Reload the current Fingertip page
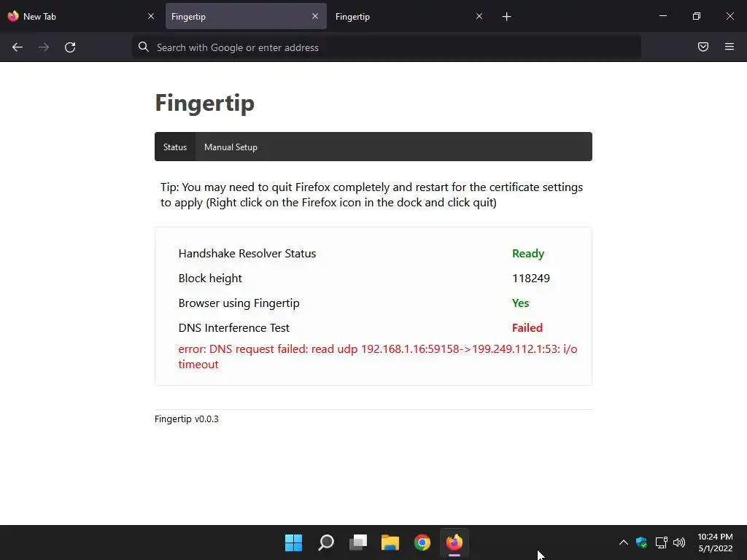The width and height of the screenshot is (747, 560). (x=70, y=47)
